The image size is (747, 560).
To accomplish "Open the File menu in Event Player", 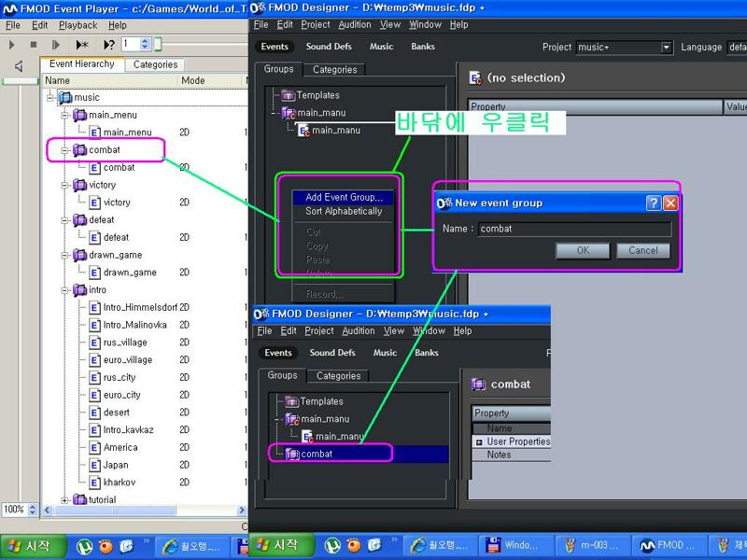I will (12, 25).
